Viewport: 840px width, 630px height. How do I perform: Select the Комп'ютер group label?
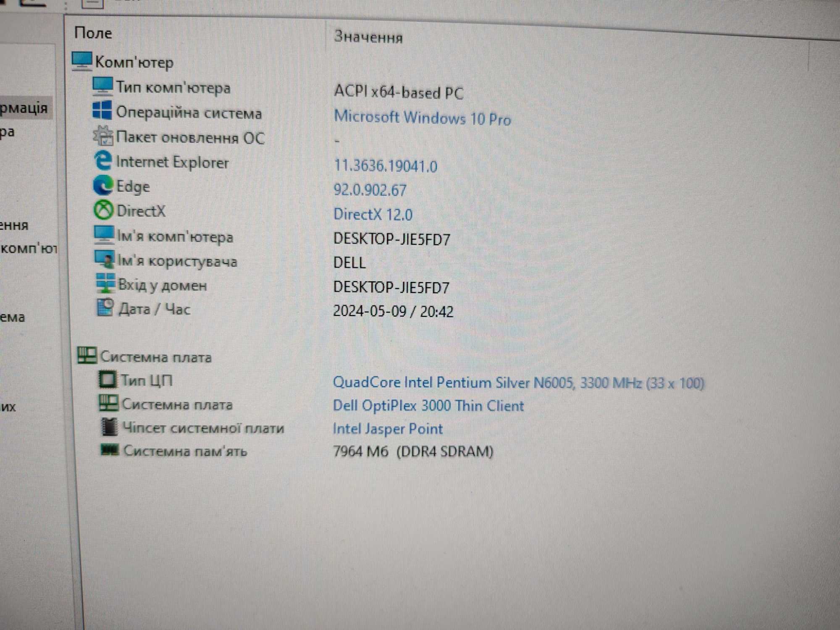tap(134, 62)
